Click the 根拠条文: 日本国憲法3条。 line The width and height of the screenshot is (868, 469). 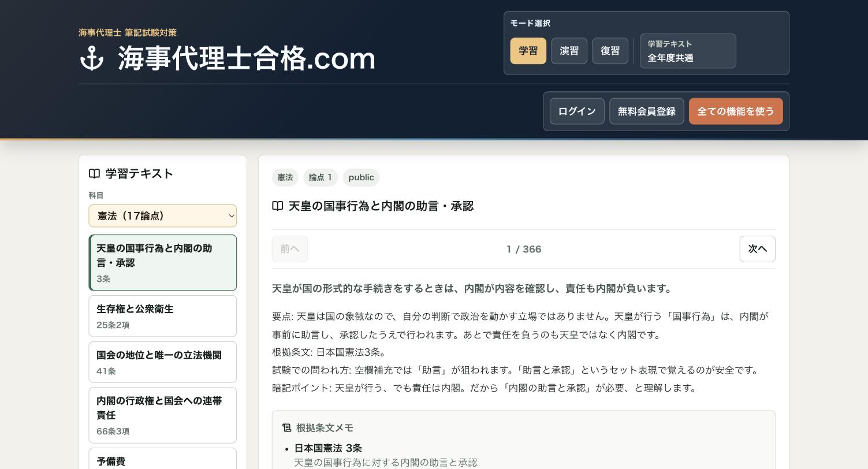coord(330,352)
